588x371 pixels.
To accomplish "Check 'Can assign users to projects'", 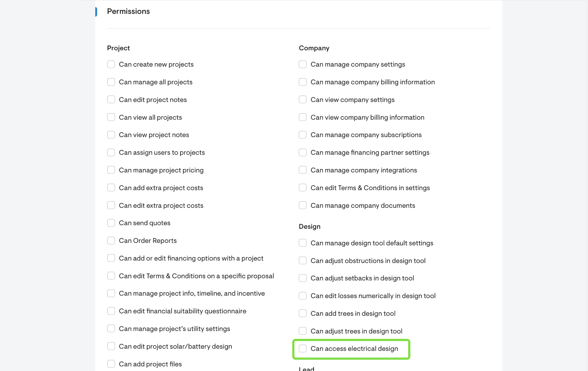I will point(111,153).
